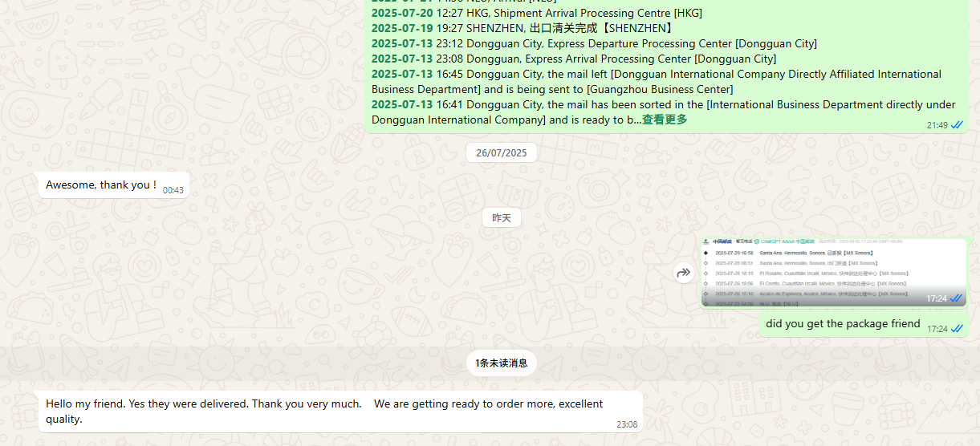This screenshot has width=980, height=446.
Task: Select the 'did you get the package friend' message
Action: pos(843,324)
